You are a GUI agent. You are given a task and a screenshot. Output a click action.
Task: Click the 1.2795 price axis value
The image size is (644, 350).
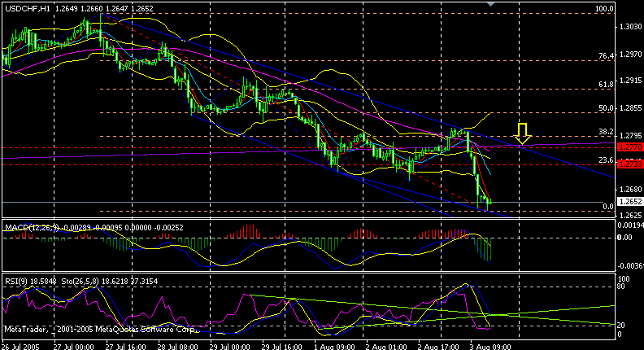pyautogui.click(x=630, y=136)
